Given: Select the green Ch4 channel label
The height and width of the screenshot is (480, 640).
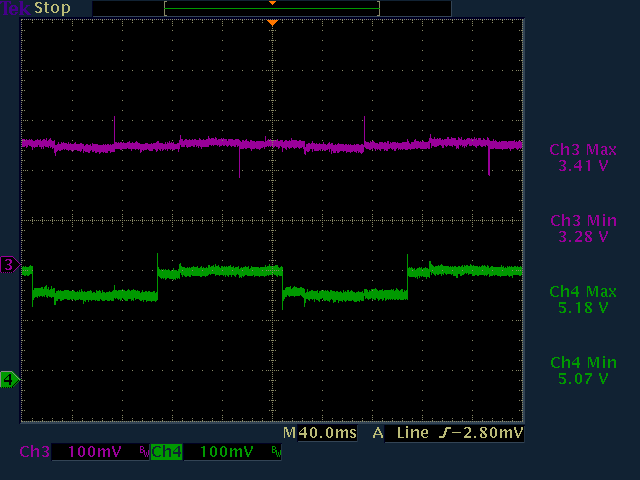Looking at the screenshot, I should [x=166, y=452].
